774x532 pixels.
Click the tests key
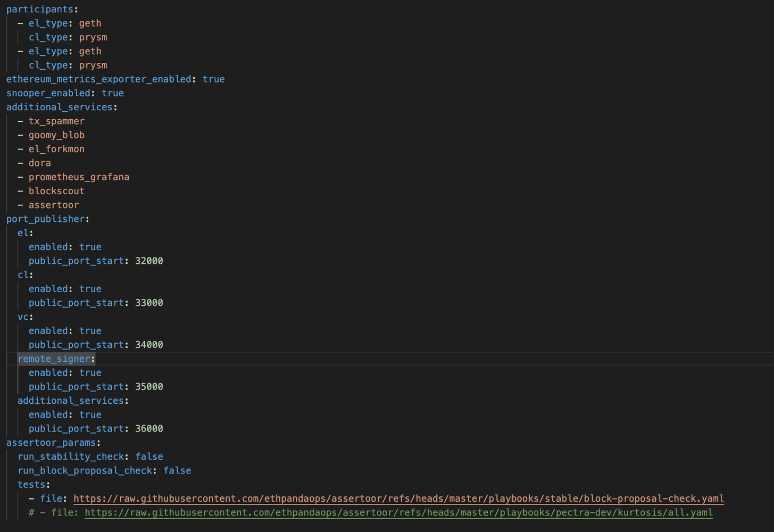coord(31,485)
